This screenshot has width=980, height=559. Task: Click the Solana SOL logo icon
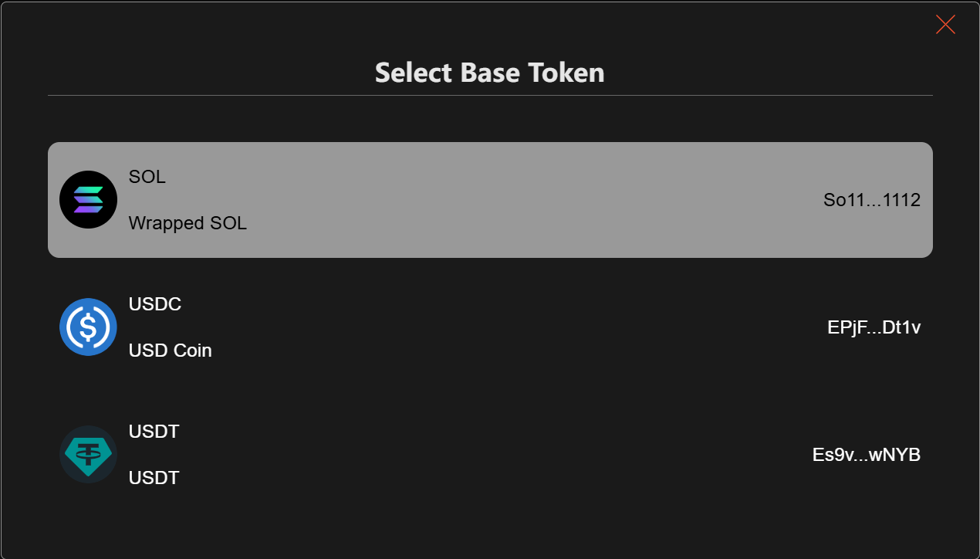click(88, 200)
